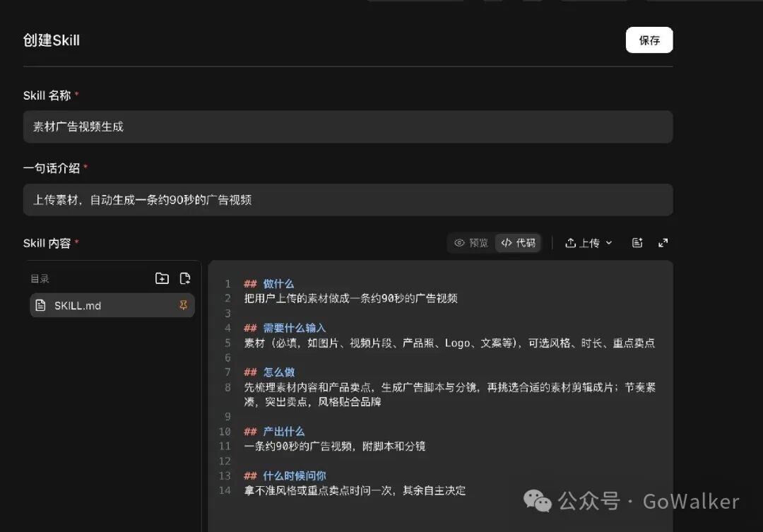Screen dimensions: 763x532
Task: Click line 2 text 把用户上传的素材
Action: (350, 298)
